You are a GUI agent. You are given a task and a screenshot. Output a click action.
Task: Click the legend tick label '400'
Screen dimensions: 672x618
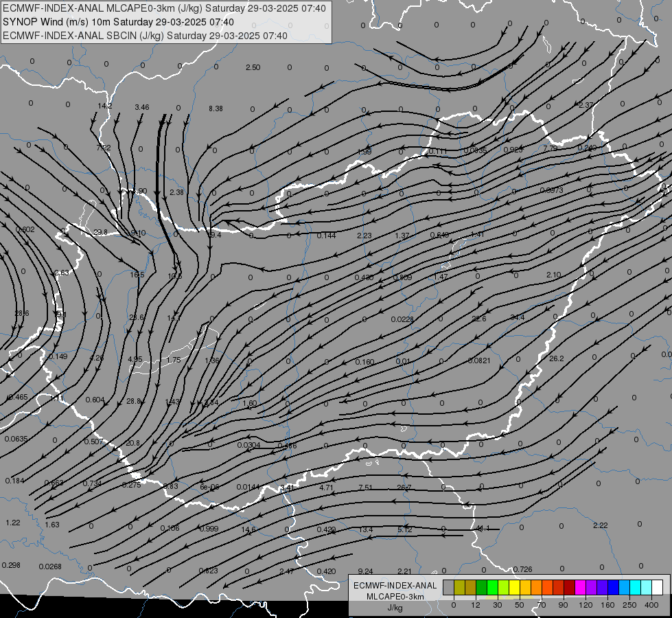click(651, 605)
